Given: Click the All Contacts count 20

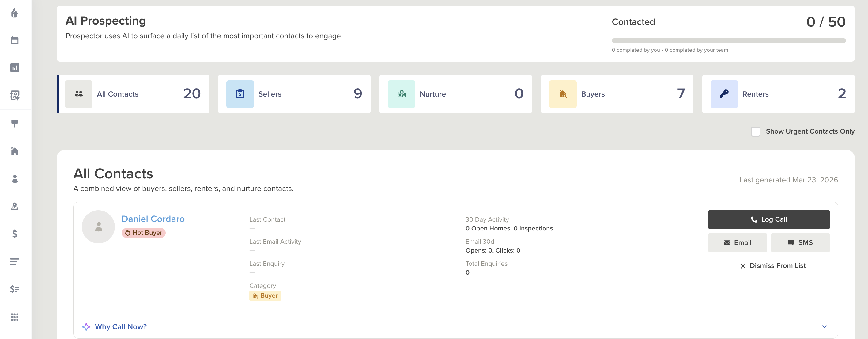Looking at the screenshot, I should pos(192,94).
